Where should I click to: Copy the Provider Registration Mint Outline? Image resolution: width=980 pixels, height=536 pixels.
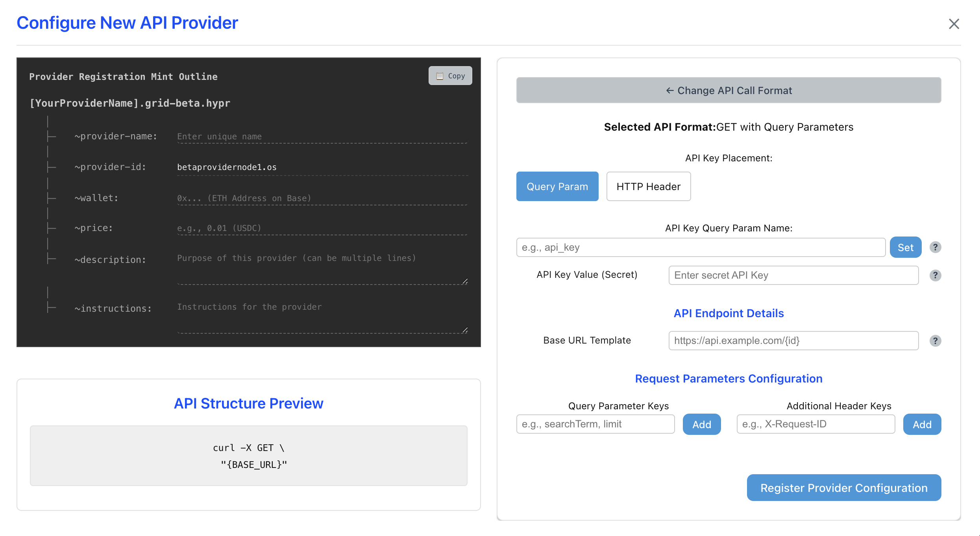pos(450,76)
